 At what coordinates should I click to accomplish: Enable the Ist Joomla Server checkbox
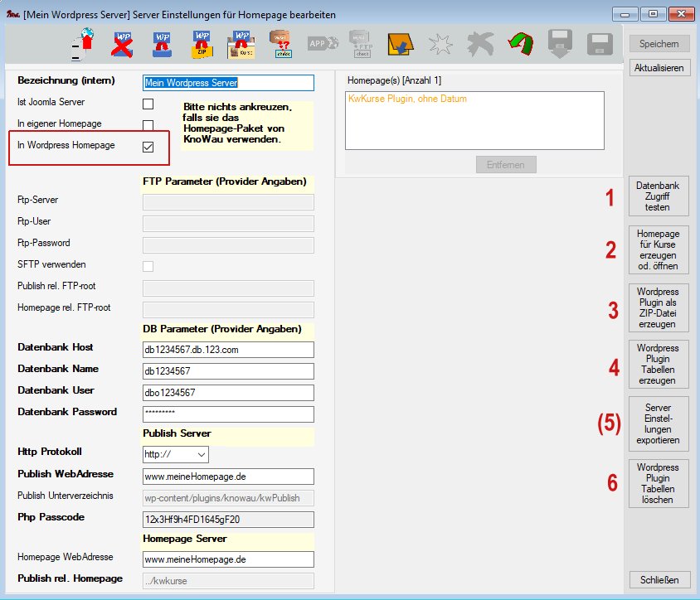(148, 104)
